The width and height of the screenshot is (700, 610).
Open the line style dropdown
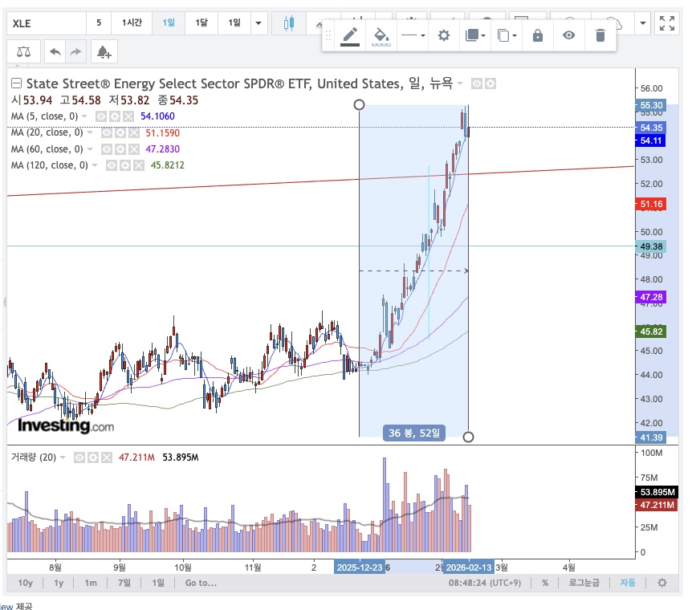click(413, 35)
